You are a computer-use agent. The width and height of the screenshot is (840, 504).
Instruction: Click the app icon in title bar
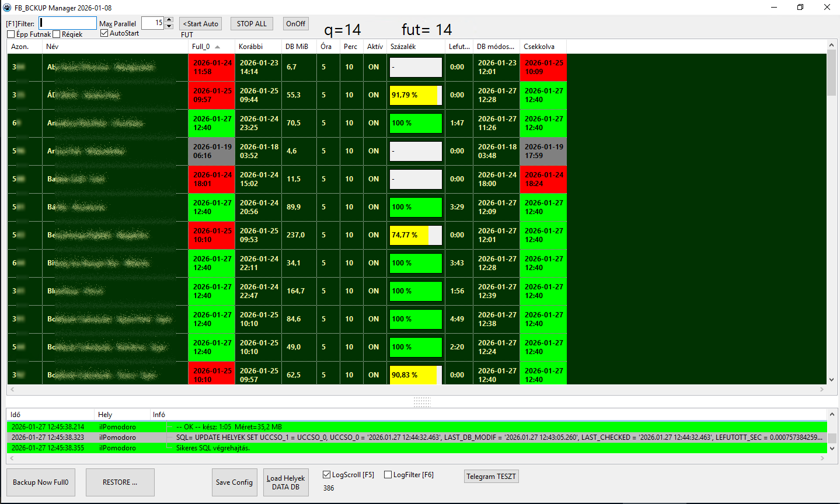(x=8, y=8)
